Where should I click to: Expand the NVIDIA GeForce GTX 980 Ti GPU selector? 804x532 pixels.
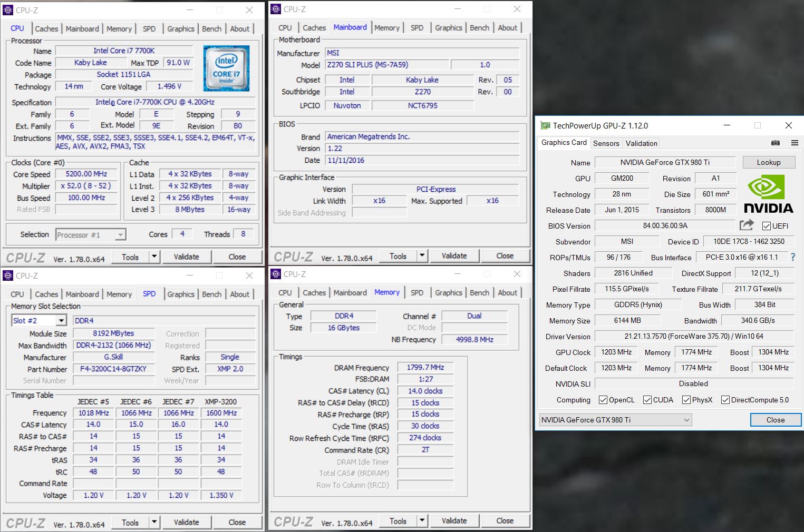pos(686,420)
